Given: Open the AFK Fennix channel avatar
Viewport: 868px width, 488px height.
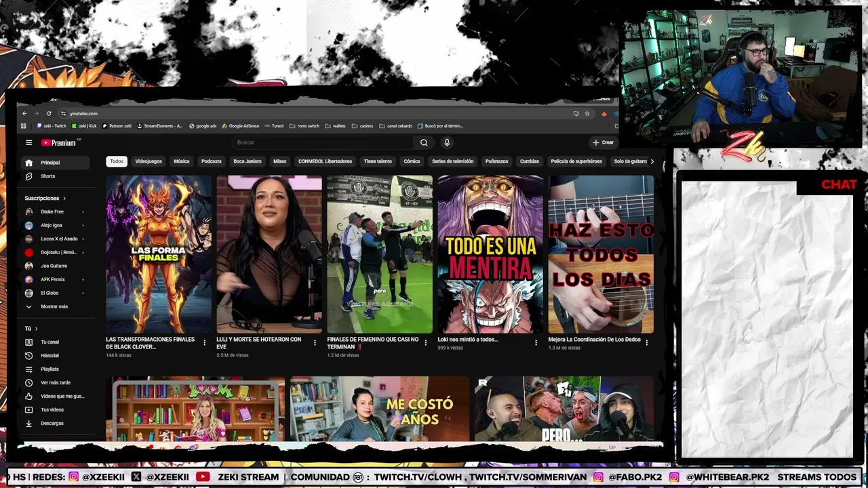Looking at the screenshot, I should coord(28,279).
